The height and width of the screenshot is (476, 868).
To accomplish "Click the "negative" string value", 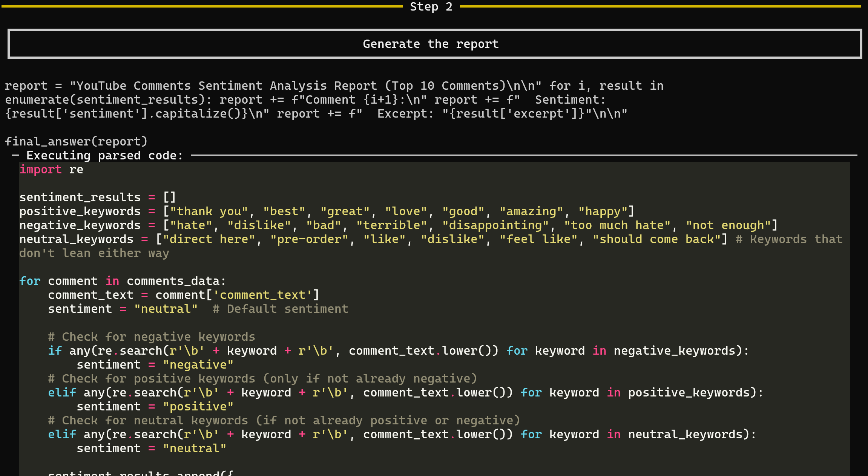I will tap(198, 364).
